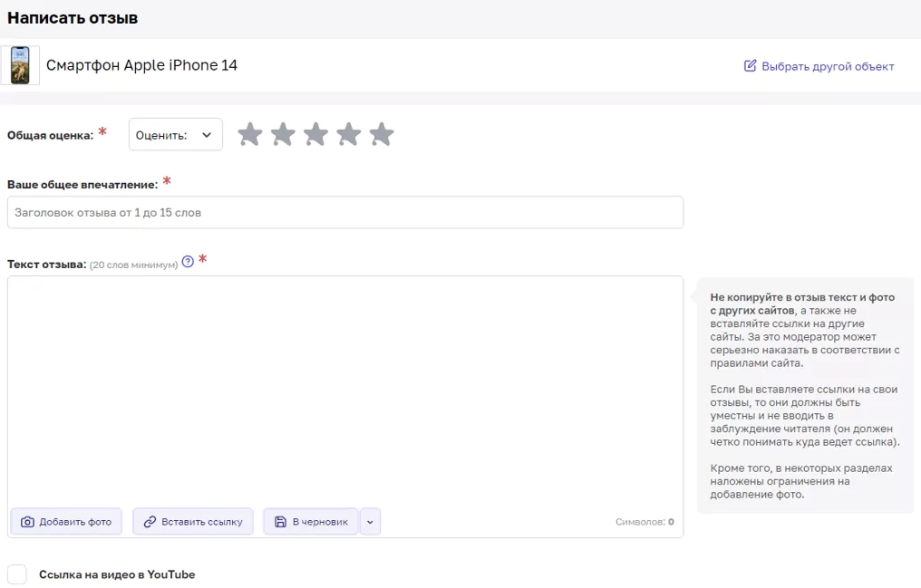Click inside the Текст отзыва text area
The image size is (921, 588).
coord(345,390)
